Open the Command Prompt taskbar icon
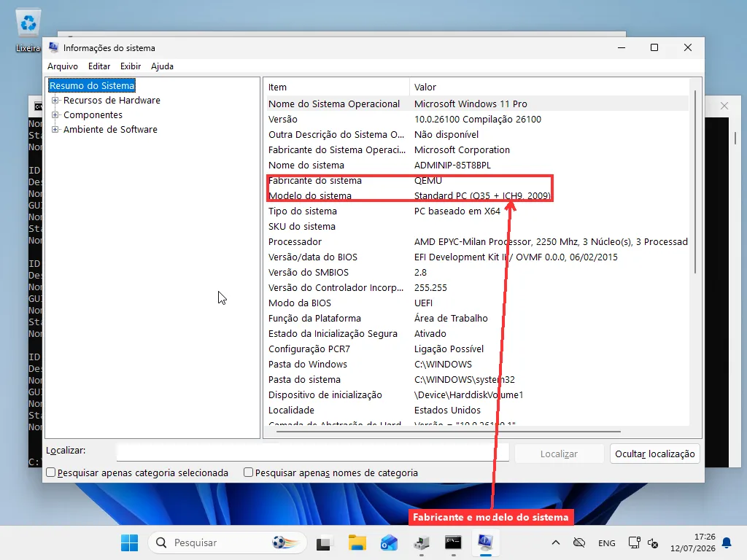 [453, 542]
